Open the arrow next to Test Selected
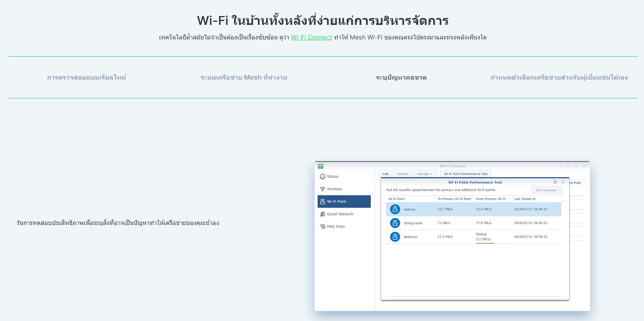This screenshot has width=644, height=321. point(560,190)
